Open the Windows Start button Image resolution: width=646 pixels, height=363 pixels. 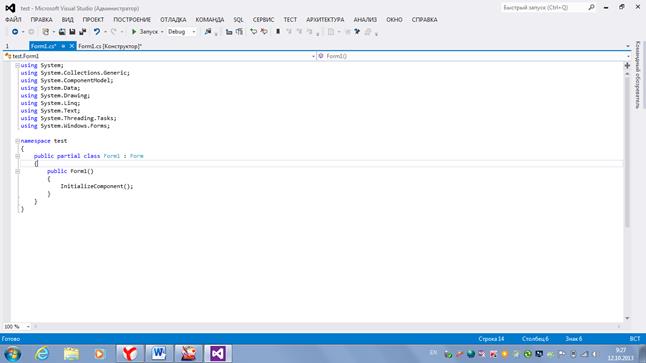pos(12,354)
